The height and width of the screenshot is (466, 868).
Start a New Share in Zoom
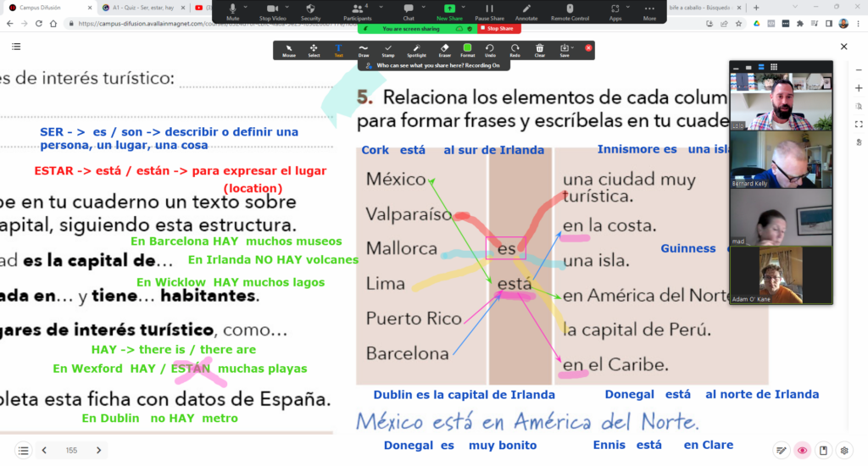[x=449, y=11]
